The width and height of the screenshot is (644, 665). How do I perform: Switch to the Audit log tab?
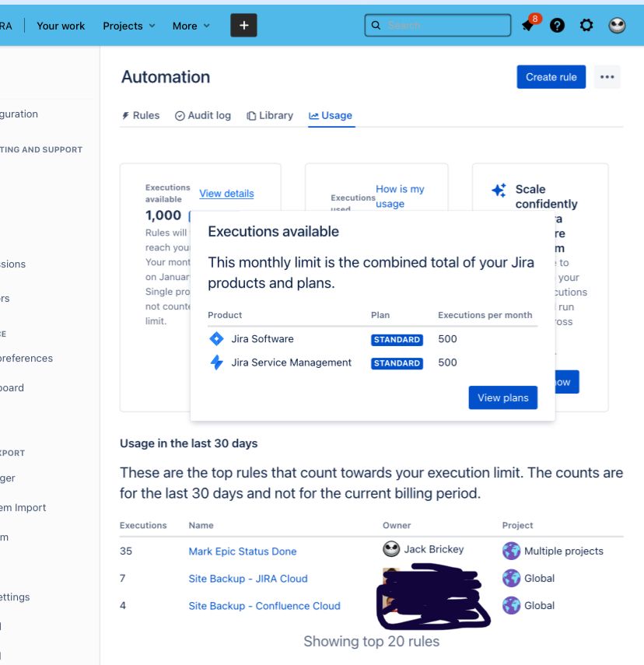[203, 115]
